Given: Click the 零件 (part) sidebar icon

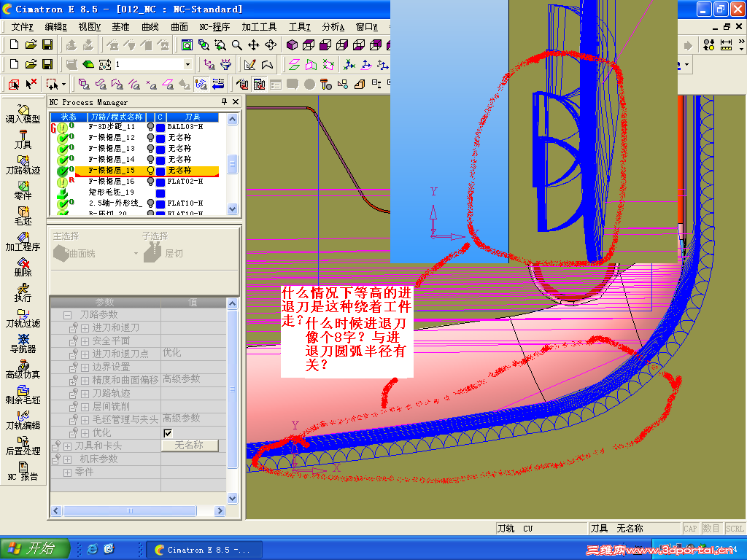Looking at the screenshot, I should [x=23, y=190].
